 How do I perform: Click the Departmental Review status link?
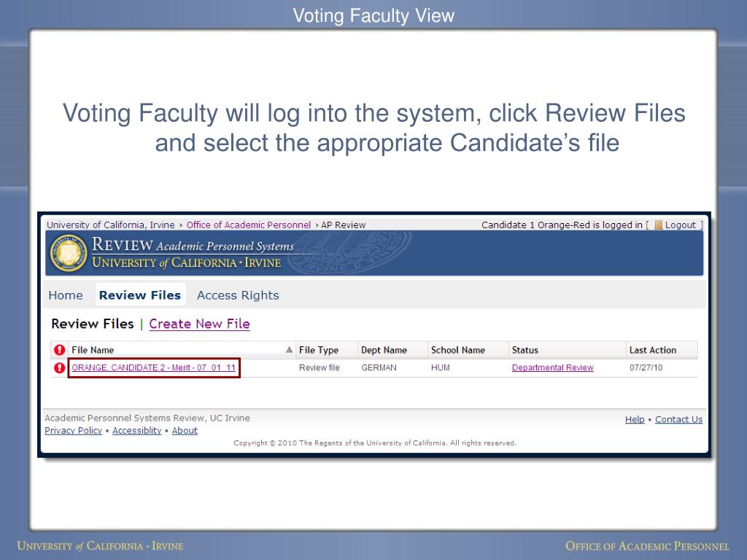[x=553, y=367]
